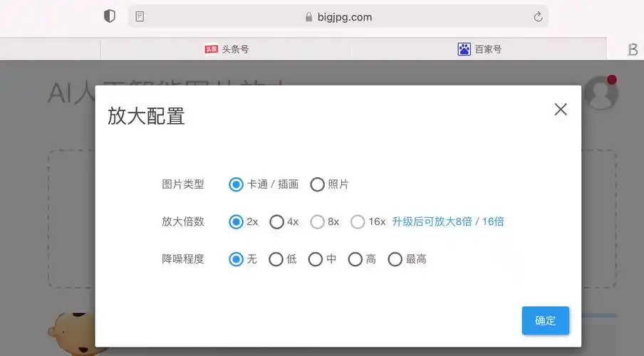
Task: Select 卡通 / 插画 image type
Action: click(x=236, y=184)
